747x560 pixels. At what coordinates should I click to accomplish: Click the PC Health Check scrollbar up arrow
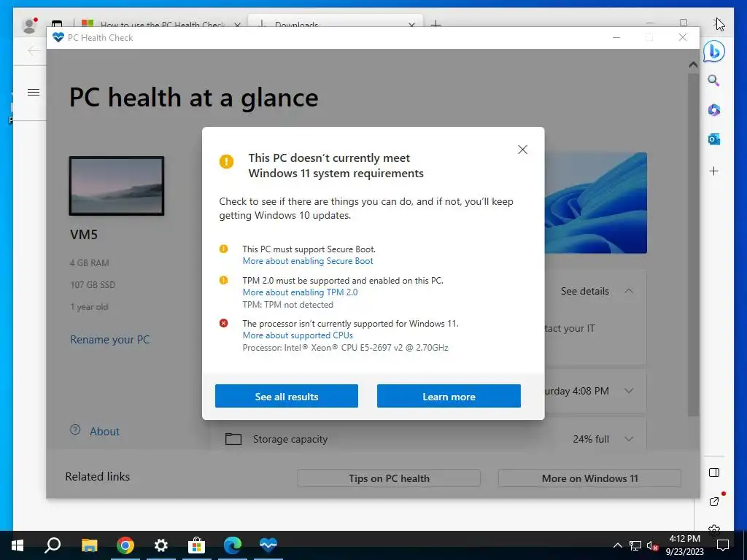[693, 65]
